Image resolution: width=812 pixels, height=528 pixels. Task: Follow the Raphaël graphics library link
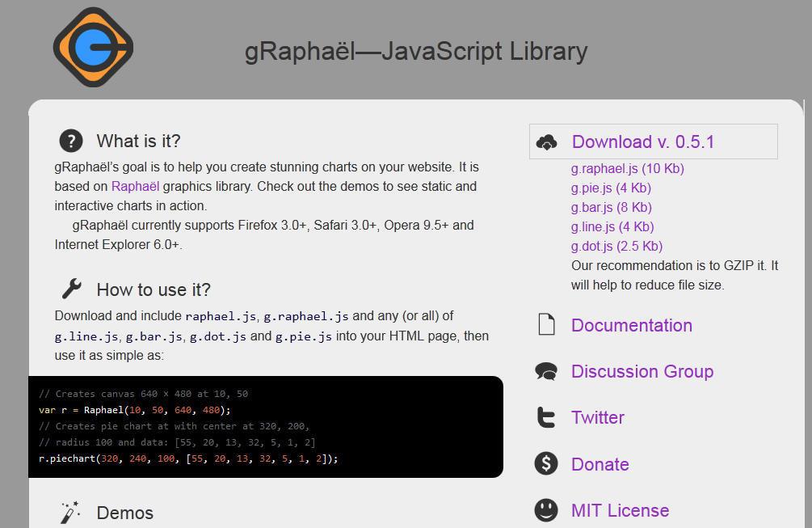point(135,187)
